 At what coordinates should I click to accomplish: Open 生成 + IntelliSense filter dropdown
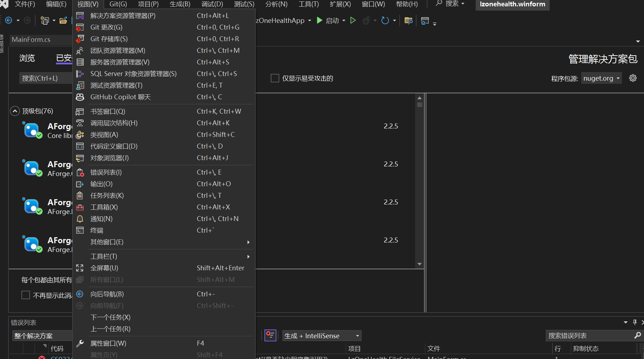[x=322, y=336]
